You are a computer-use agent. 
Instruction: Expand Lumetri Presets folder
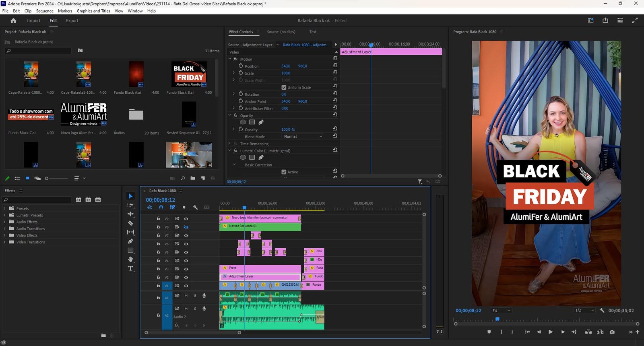coord(4,215)
